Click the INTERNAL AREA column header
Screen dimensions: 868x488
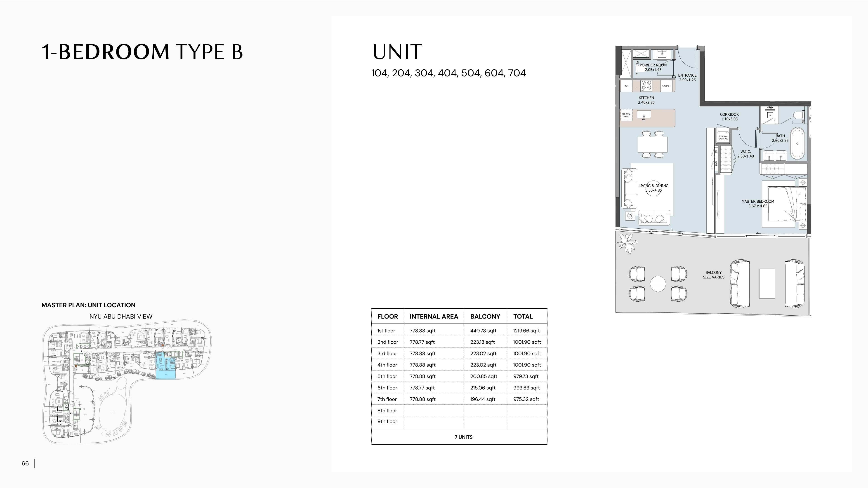point(434,317)
